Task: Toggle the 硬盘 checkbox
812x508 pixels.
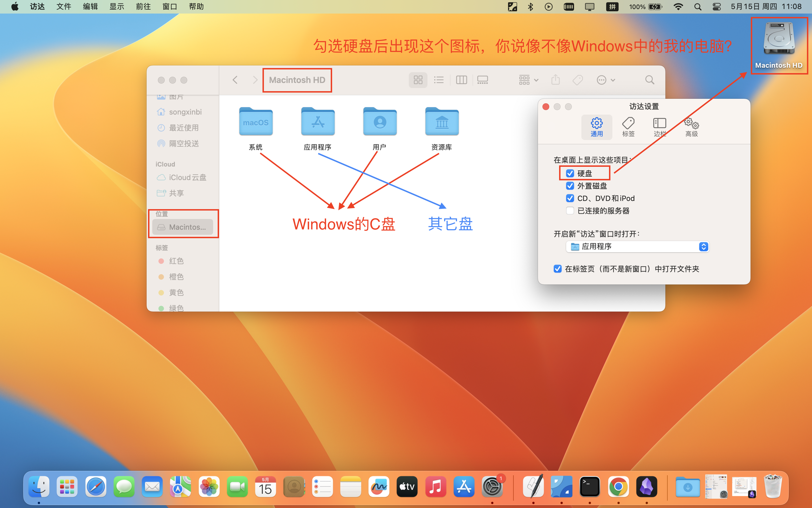Action: (570, 173)
